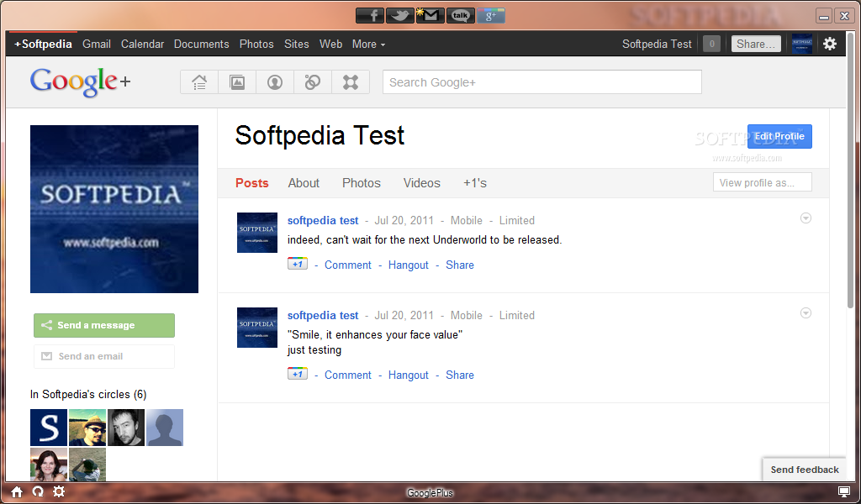Open Documents from the top bar
Viewport: 861px width, 504px height.
[x=202, y=44]
